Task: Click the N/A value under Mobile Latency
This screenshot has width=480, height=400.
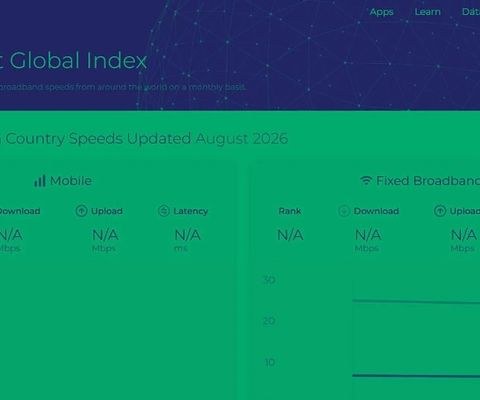Action: point(187,235)
